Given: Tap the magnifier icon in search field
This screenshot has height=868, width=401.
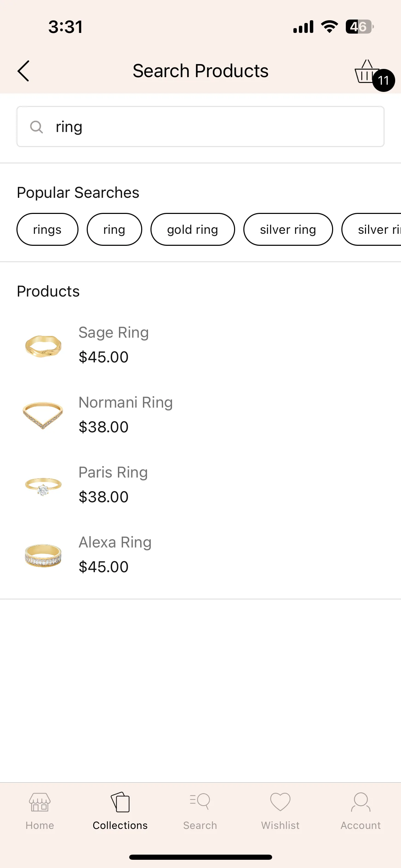Looking at the screenshot, I should click(36, 127).
